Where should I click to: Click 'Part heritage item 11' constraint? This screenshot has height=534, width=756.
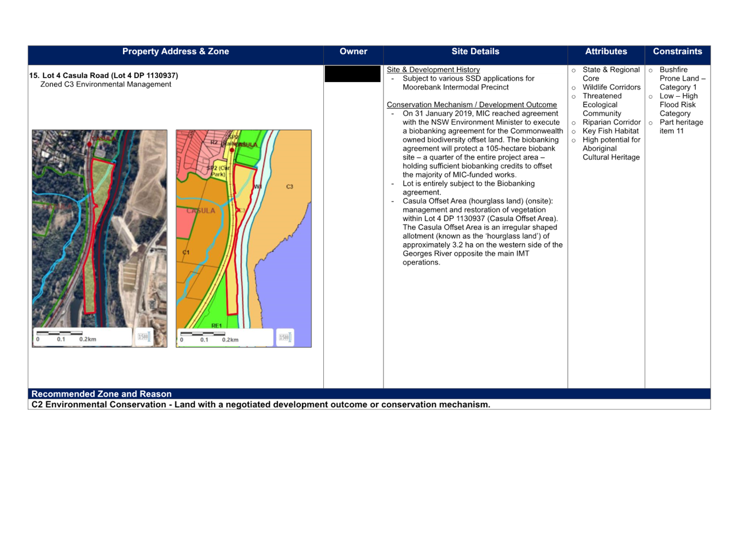coord(676,126)
